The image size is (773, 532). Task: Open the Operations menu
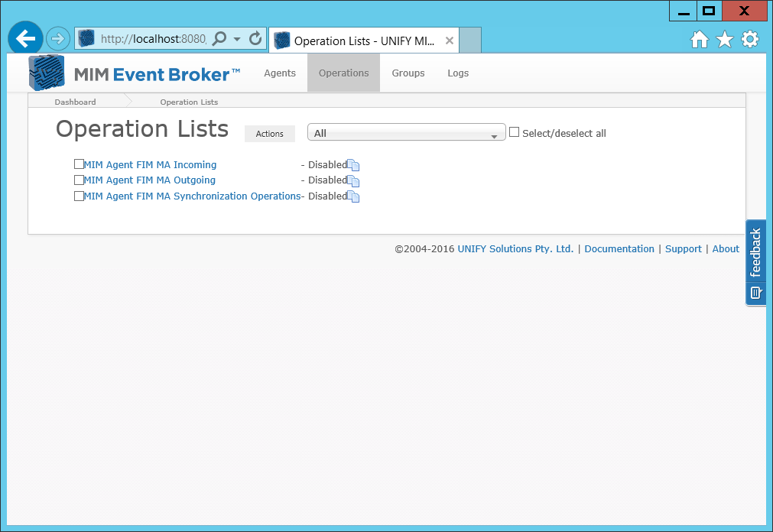343,73
